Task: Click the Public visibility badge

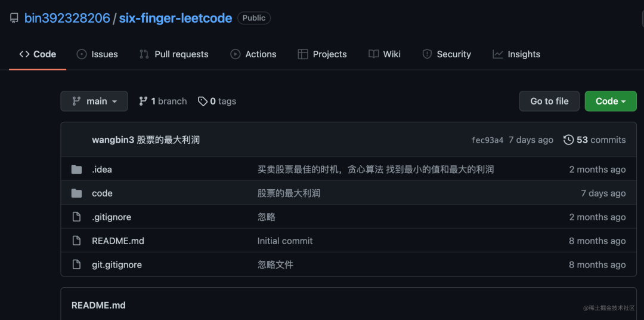Action: click(254, 18)
